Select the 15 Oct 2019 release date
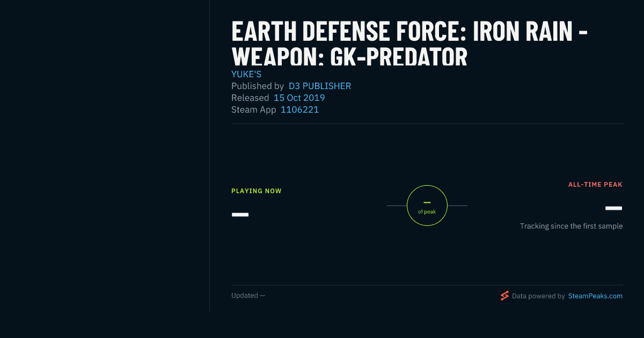The width and height of the screenshot is (644, 338). (x=299, y=98)
